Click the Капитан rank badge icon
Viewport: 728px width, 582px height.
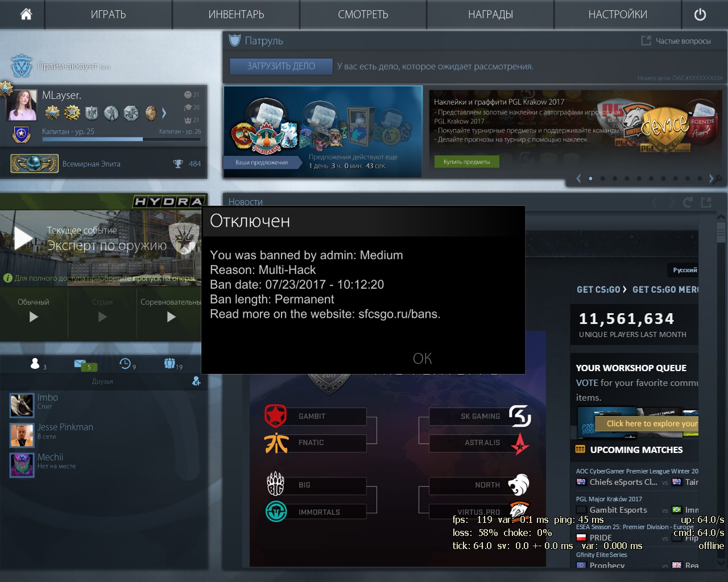22,135
